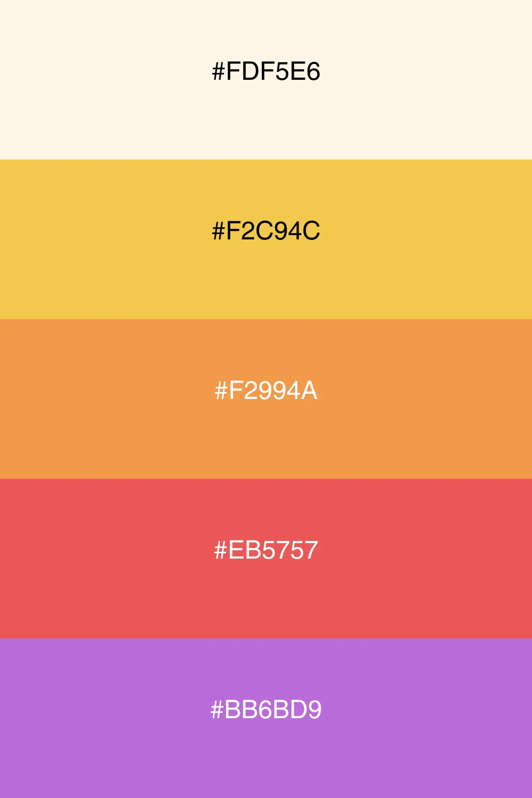Click the final 6 in #FDF5E6
The height and width of the screenshot is (798, 532).
point(313,71)
